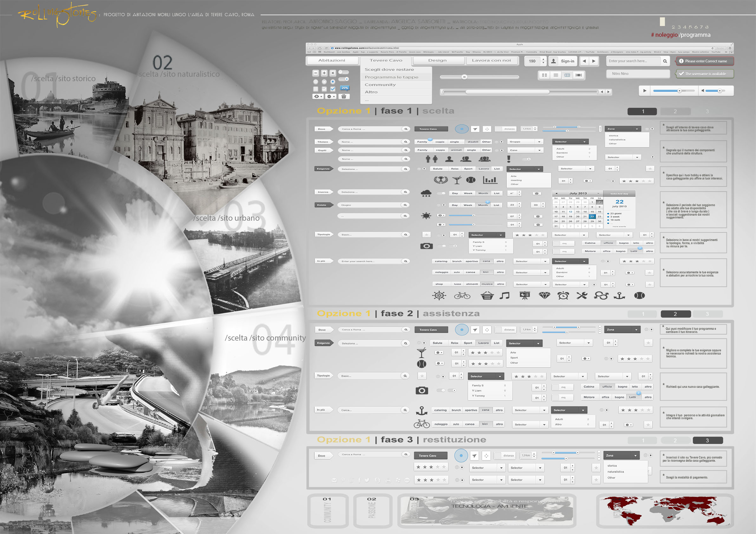Switch to grid view icon
This screenshot has height=534, width=756.
pyautogui.click(x=544, y=75)
